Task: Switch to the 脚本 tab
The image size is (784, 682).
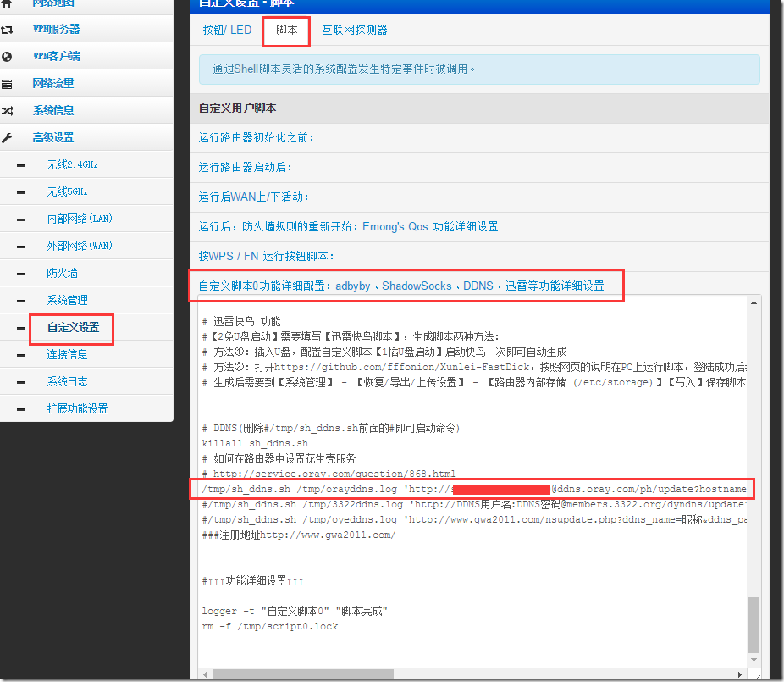Action: coord(286,30)
